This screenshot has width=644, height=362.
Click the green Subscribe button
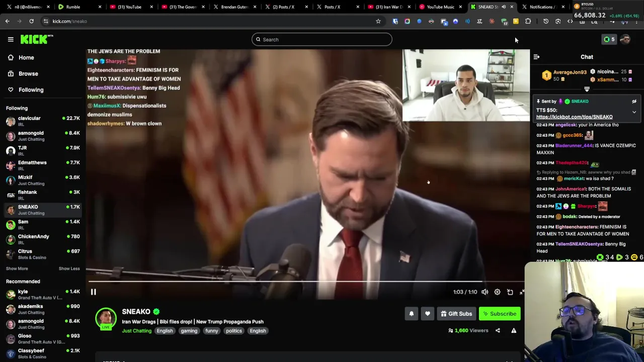pyautogui.click(x=500, y=314)
